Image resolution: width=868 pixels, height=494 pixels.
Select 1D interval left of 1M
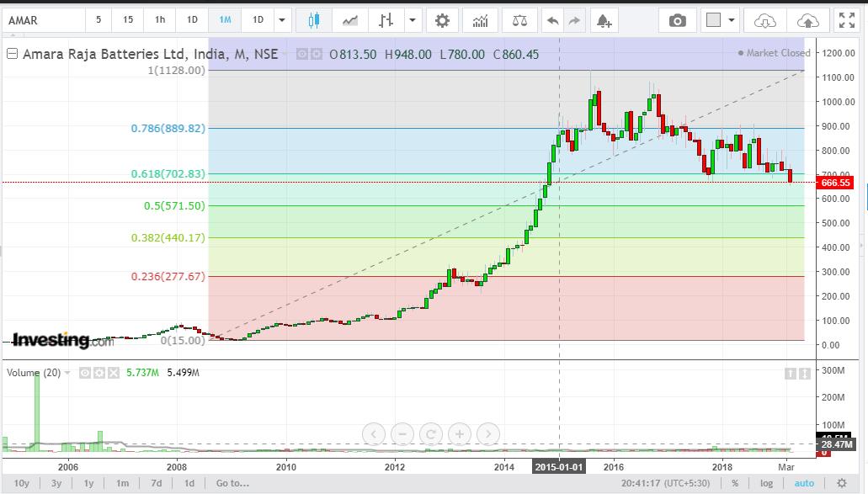pyautogui.click(x=192, y=20)
